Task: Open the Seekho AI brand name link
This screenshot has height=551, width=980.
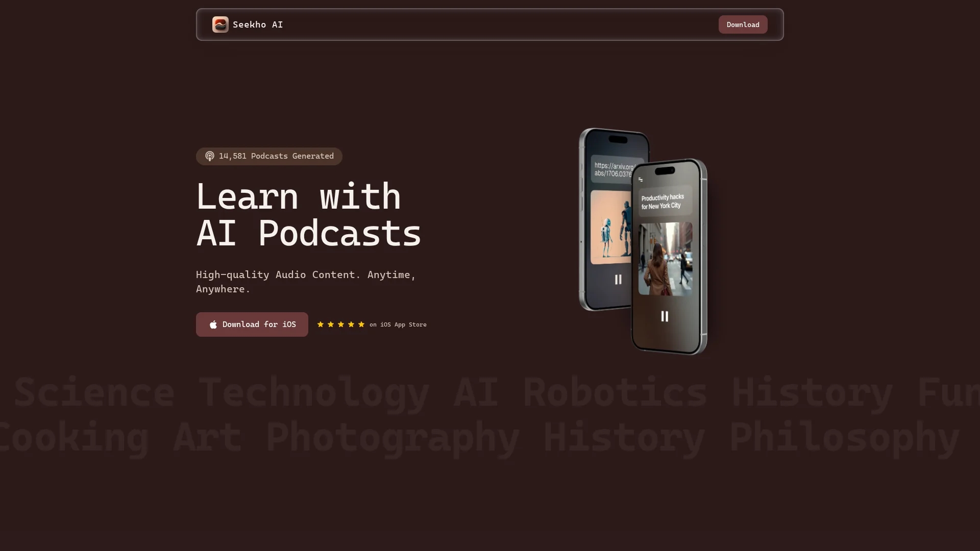Action: click(258, 24)
